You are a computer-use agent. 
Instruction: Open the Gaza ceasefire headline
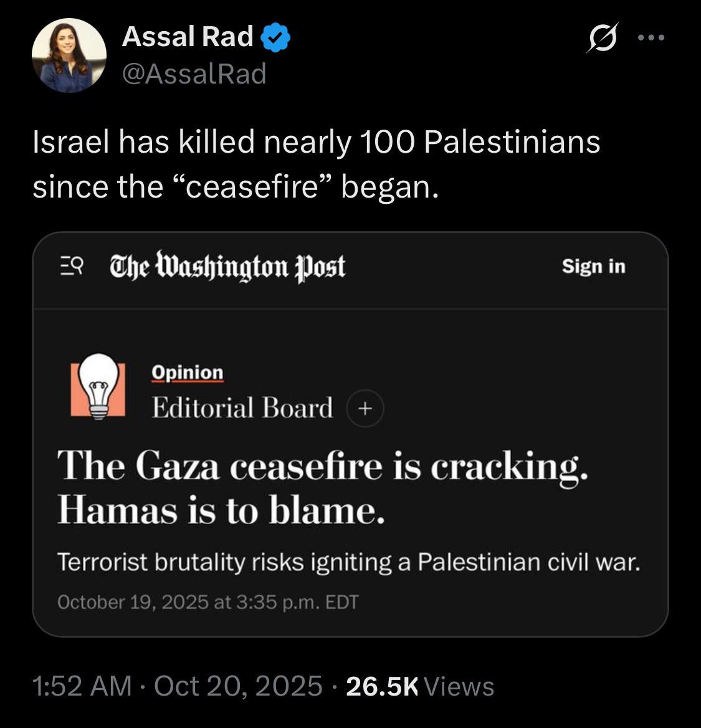click(322, 489)
